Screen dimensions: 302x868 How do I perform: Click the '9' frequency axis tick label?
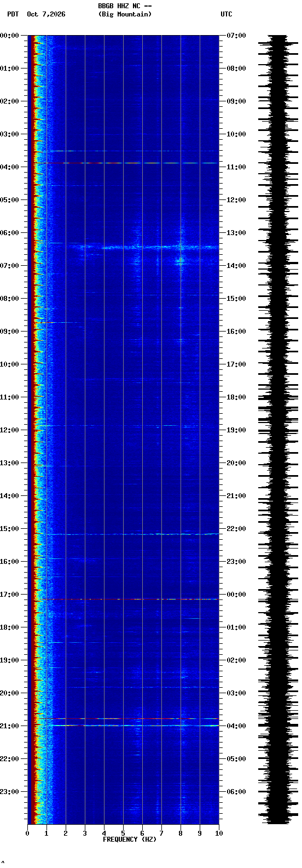(200, 833)
